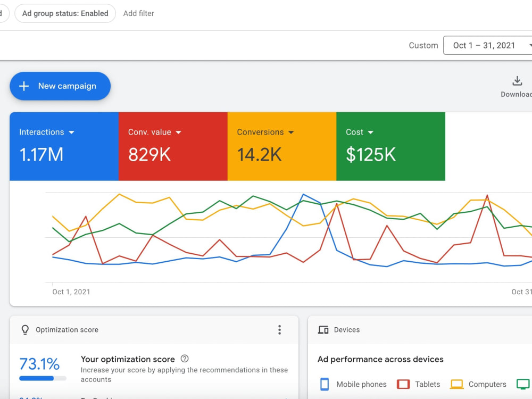Open the Cost metric dropdown arrow
This screenshot has width=532, height=399.
pyautogui.click(x=370, y=132)
